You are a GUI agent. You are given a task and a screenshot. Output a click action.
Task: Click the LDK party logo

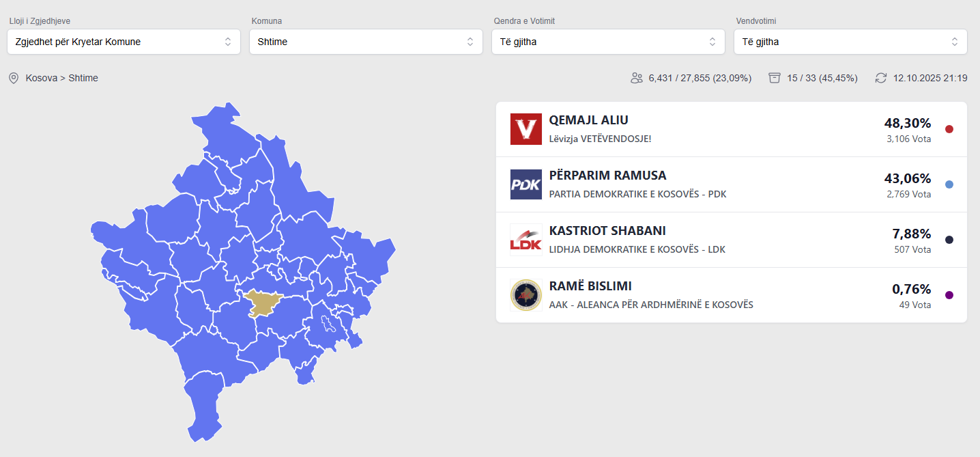pos(525,240)
